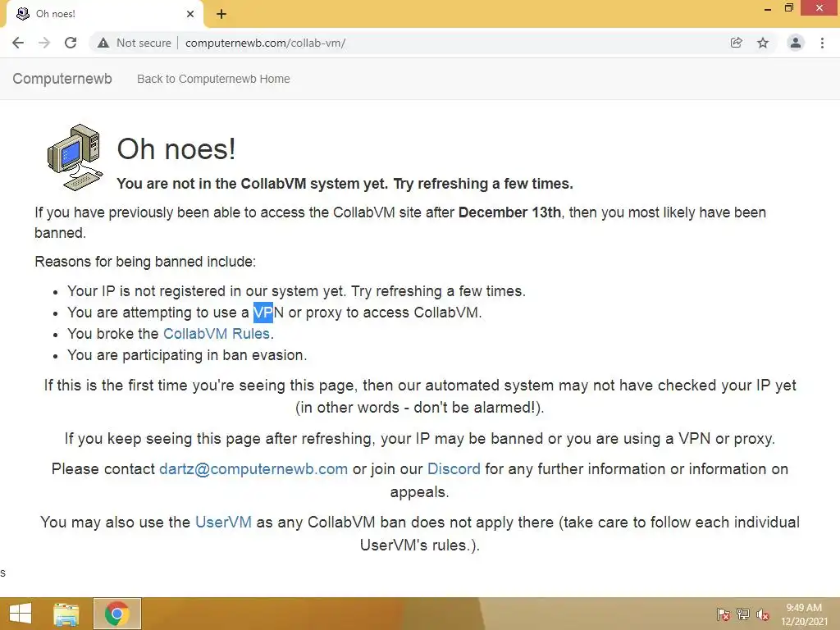Screen dimensions: 840x630
Task: Click the retro computer image
Action: pyautogui.click(x=75, y=157)
